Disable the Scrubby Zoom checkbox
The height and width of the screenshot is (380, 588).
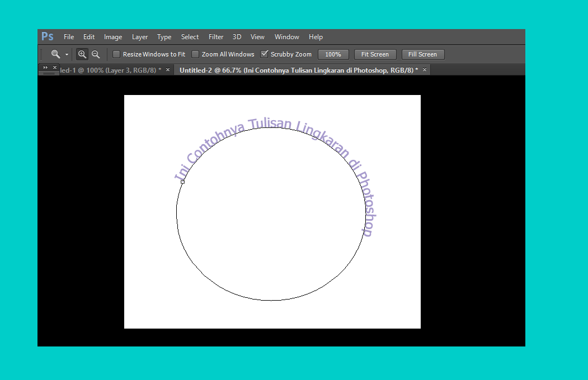(265, 54)
